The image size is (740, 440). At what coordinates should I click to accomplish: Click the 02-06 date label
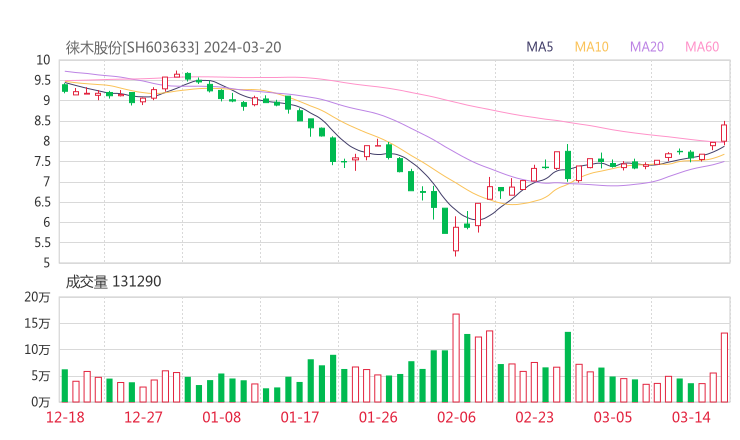pos(456,417)
